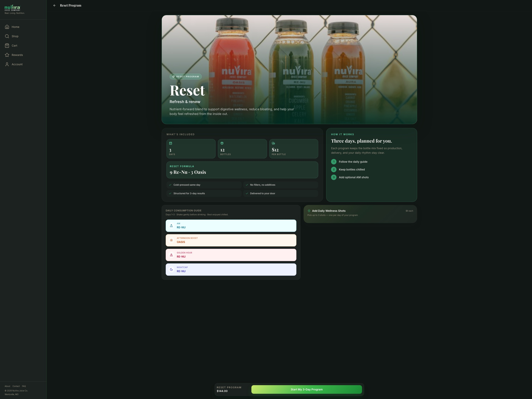532x399 pixels.
Task: Click checkmark beside No fillers, no additives
Action: tap(247, 185)
